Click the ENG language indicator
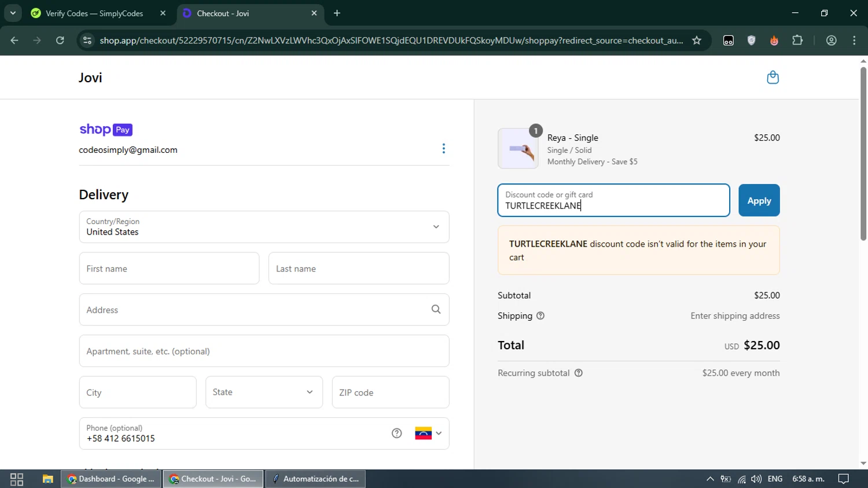 click(775, 479)
